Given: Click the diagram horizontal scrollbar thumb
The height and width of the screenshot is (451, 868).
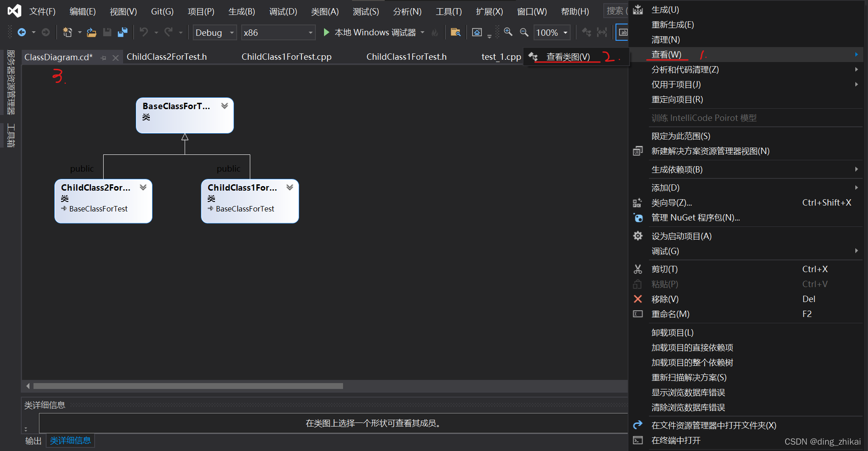Looking at the screenshot, I should coord(188,386).
